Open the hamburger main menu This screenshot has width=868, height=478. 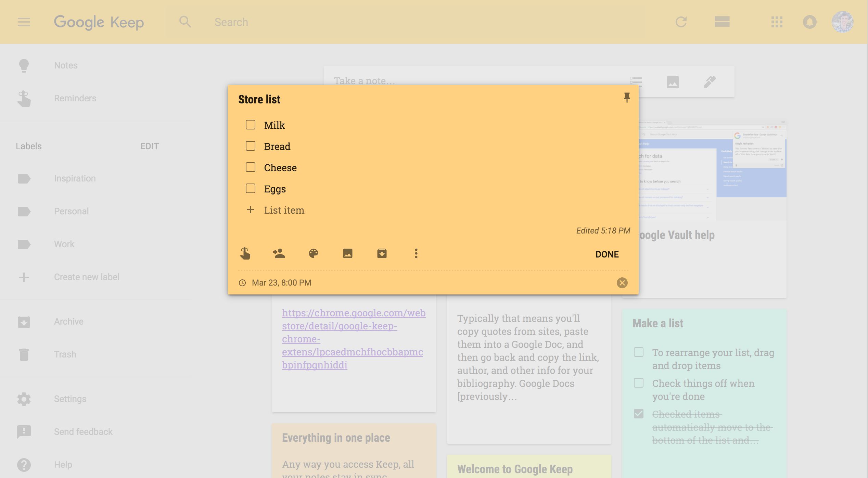tap(24, 22)
